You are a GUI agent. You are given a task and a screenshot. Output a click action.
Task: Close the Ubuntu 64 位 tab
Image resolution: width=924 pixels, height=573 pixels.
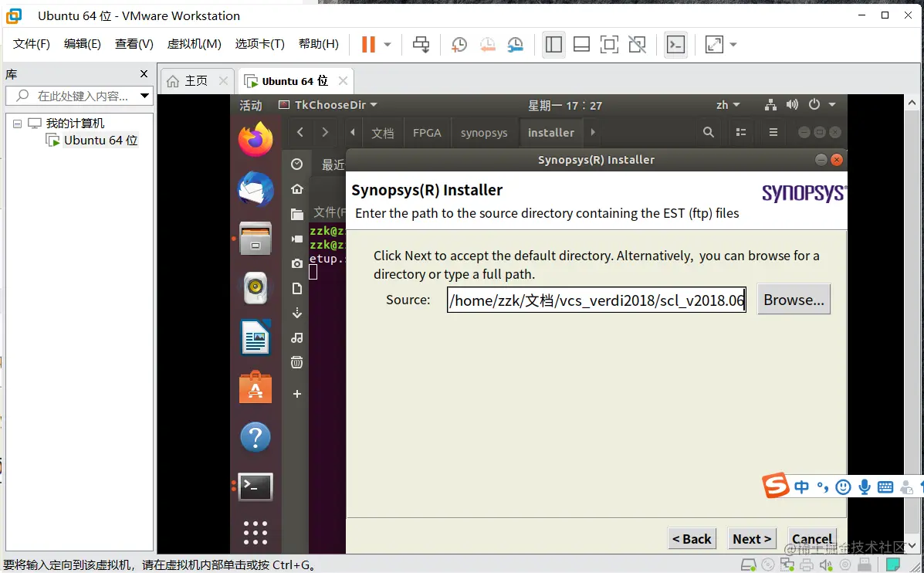[343, 81]
